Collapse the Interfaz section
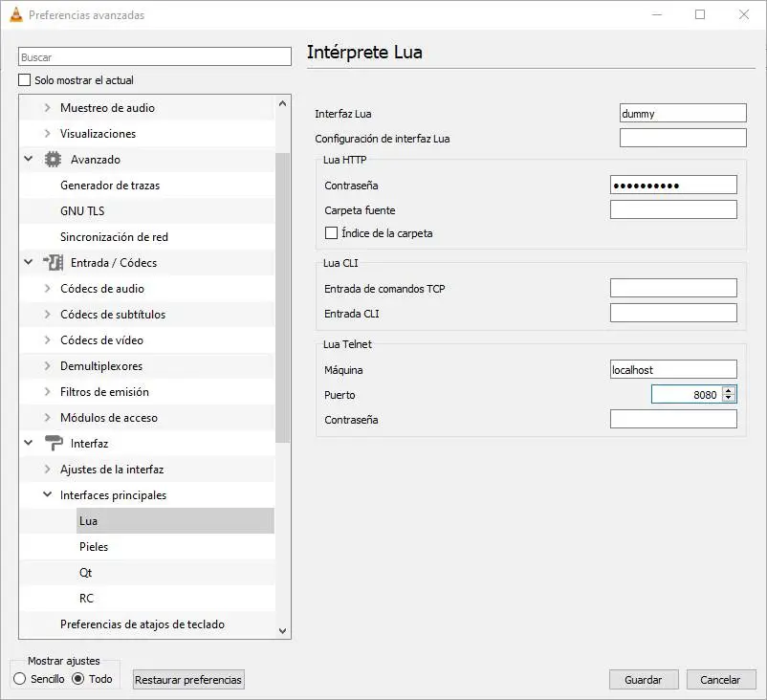767x700 pixels. (x=29, y=443)
